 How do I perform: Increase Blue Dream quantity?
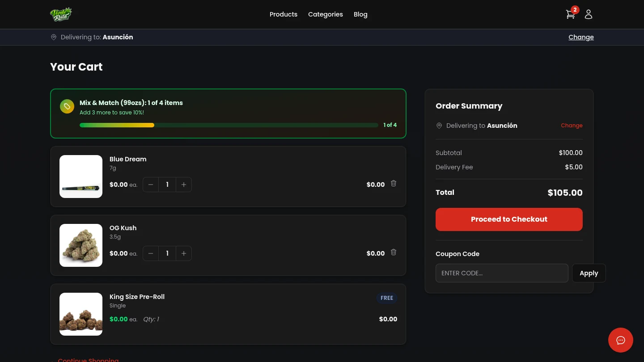184,185
